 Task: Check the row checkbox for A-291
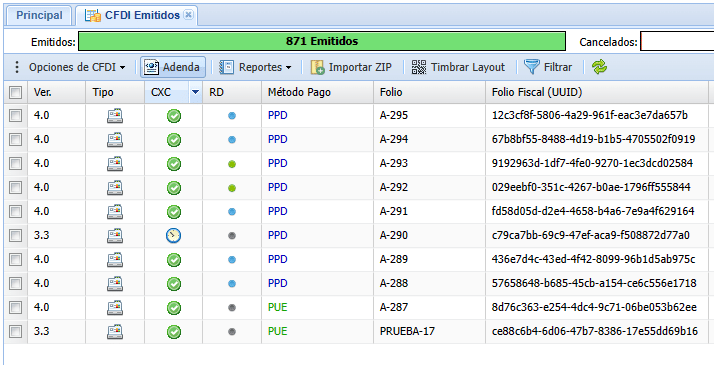tap(15, 211)
